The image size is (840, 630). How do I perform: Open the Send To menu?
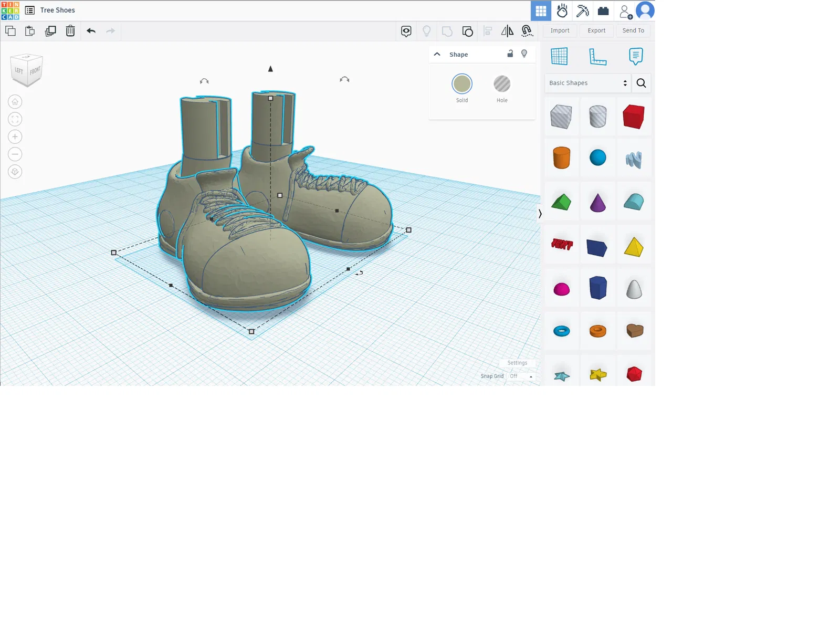coord(633,30)
